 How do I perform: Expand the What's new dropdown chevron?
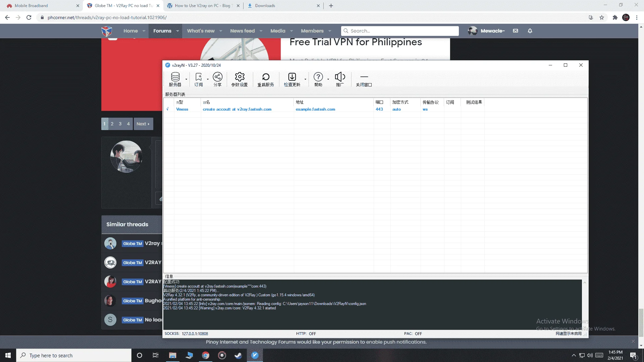(221, 31)
